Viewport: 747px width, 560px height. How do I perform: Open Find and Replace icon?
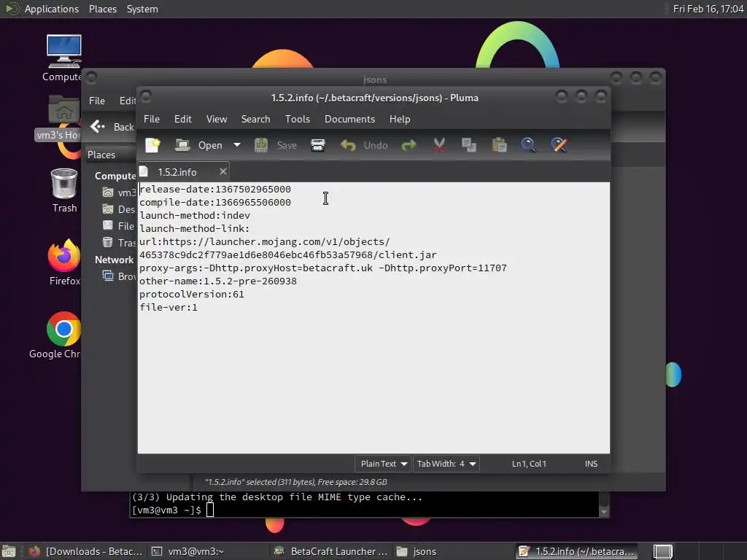559,145
